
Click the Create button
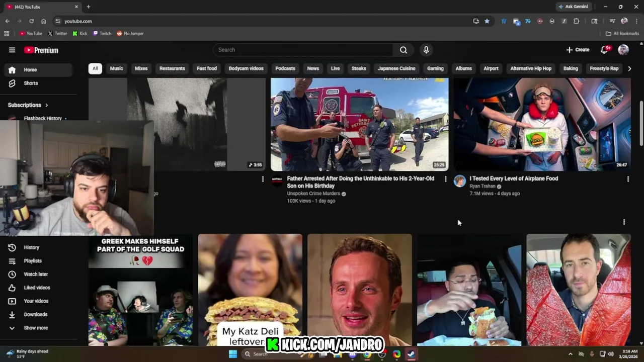point(578,50)
